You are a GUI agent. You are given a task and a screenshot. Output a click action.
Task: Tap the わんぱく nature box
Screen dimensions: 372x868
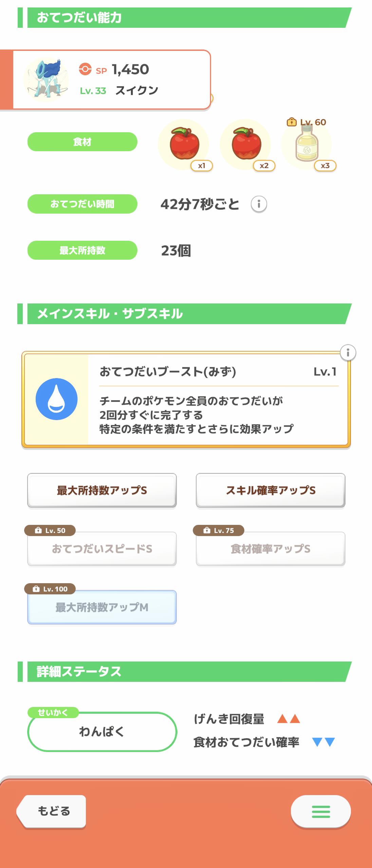click(x=102, y=732)
